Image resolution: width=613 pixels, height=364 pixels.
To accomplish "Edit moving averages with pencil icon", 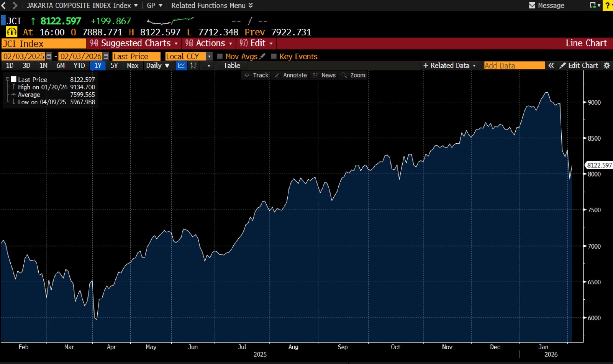I will [262, 56].
